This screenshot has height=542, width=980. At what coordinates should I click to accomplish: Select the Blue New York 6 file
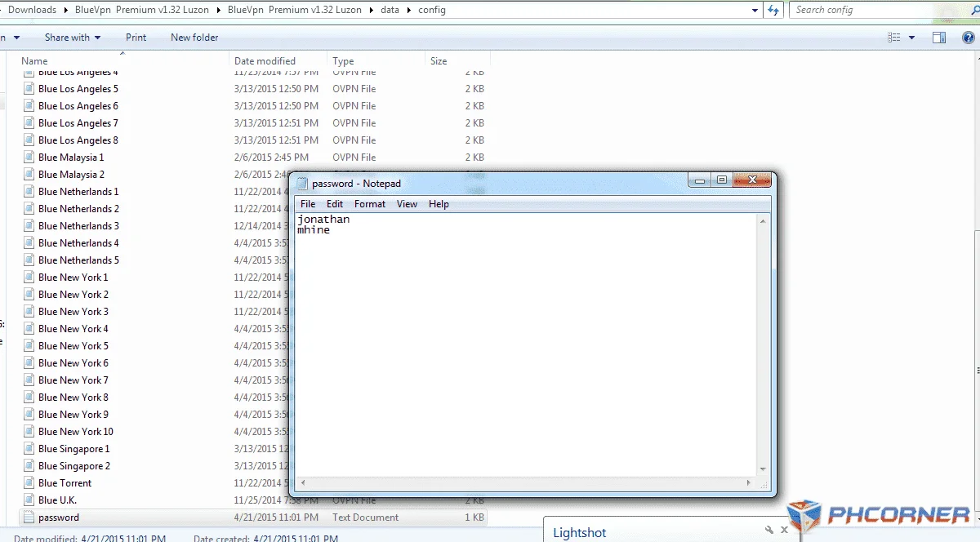pos(73,363)
